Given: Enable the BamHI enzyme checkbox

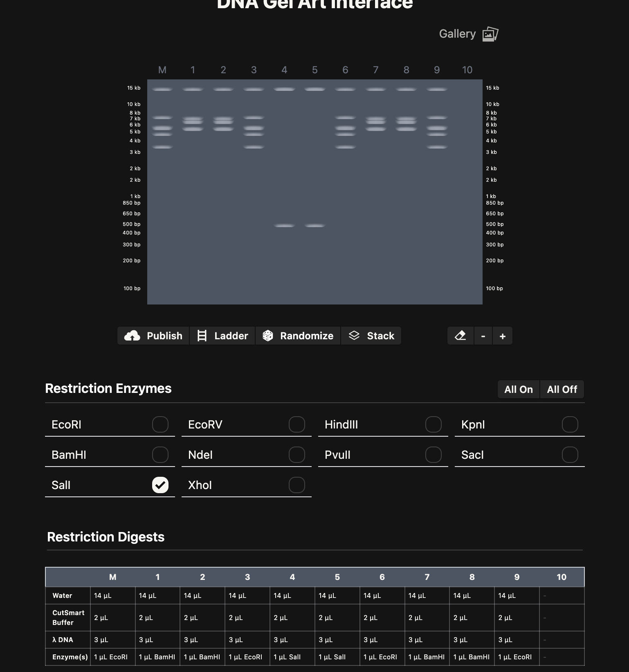Looking at the screenshot, I should tap(160, 455).
